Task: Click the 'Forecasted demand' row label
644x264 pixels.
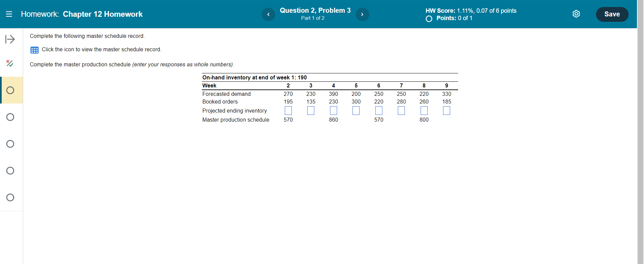Action: click(226, 94)
